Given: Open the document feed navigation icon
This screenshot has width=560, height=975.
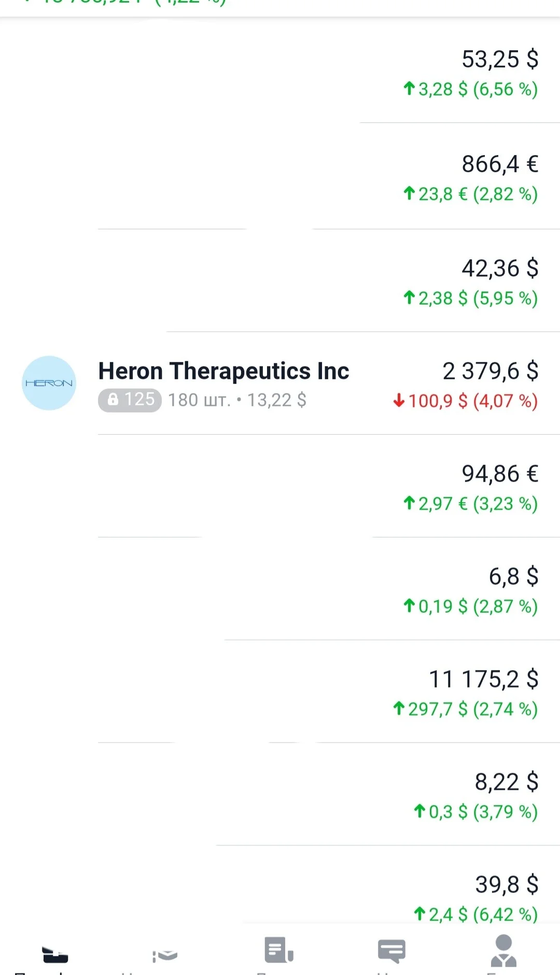Looking at the screenshot, I should pos(279,950).
